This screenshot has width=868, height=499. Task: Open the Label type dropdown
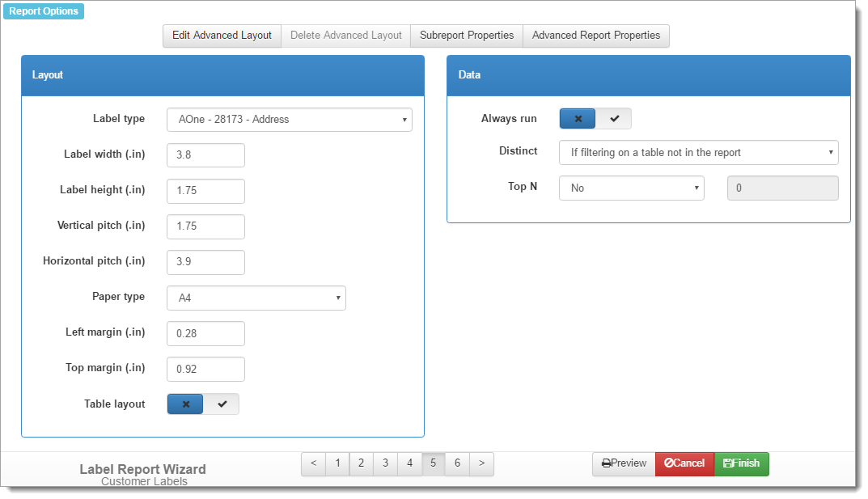(x=289, y=120)
